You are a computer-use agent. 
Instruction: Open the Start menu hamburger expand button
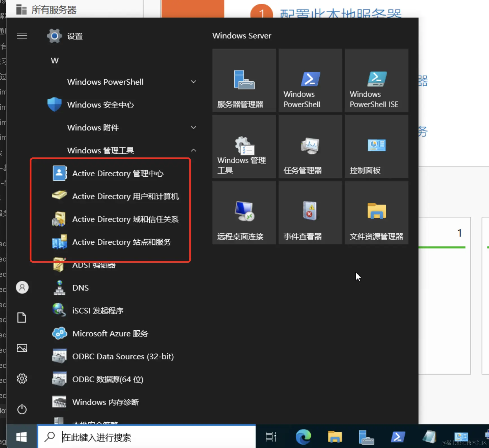click(x=22, y=36)
